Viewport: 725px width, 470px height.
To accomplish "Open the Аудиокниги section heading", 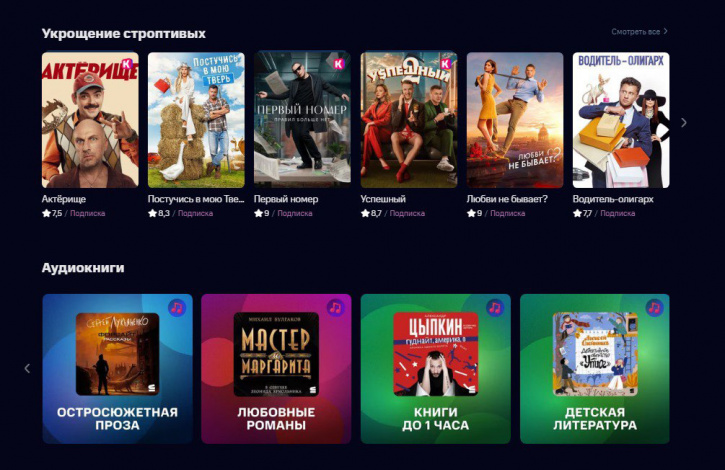I will (83, 268).
